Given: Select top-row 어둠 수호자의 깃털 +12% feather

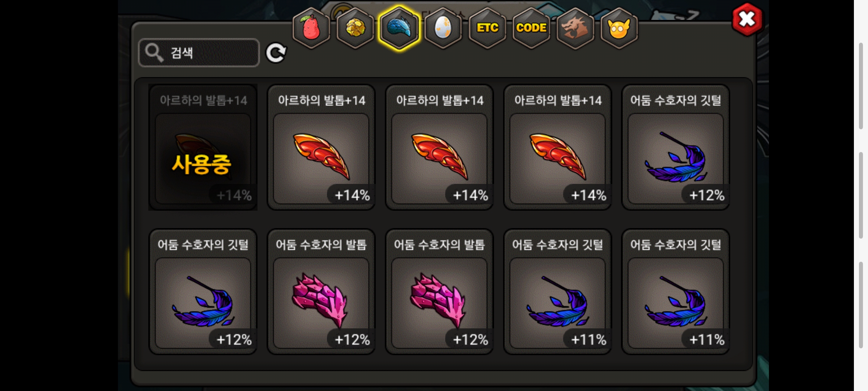Looking at the screenshot, I should pos(676,147).
